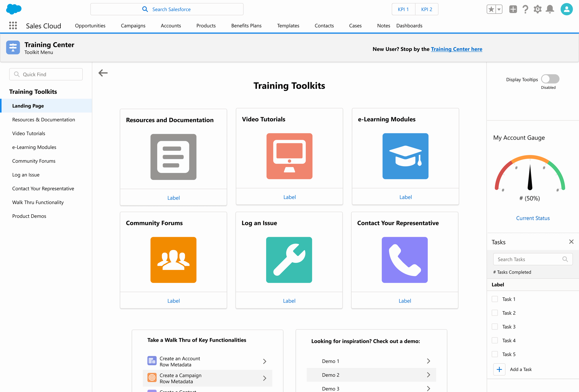Screen dimensions: 579x392
Task: Click the e-Learning Modules graduation cap icon
Action: [405, 156]
